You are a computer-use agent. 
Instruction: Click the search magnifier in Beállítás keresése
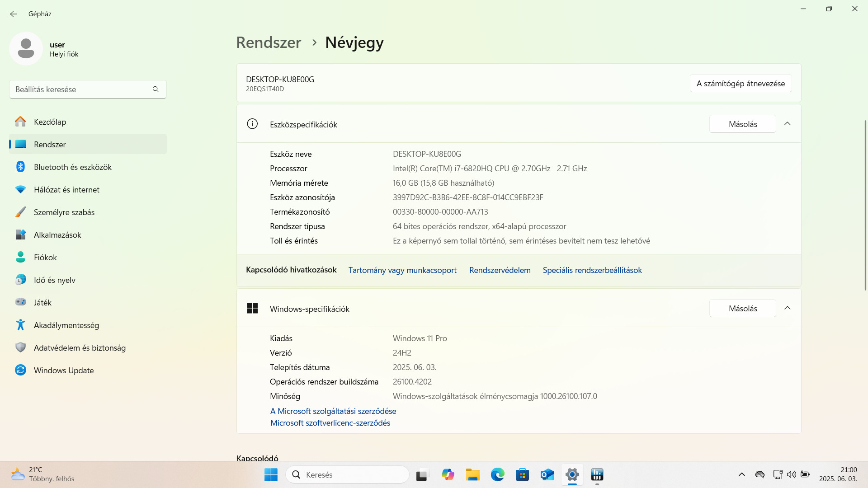click(x=156, y=89)
